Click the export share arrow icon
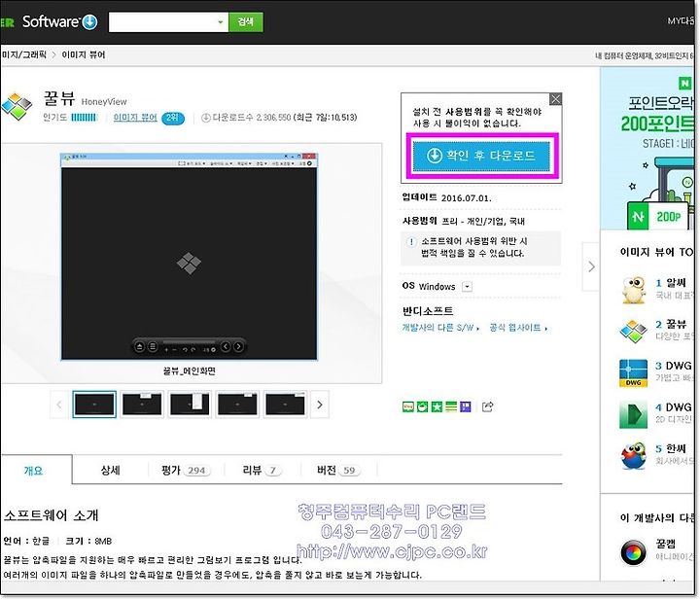Viewport: 700px width, 600px height. pos(487,406)
